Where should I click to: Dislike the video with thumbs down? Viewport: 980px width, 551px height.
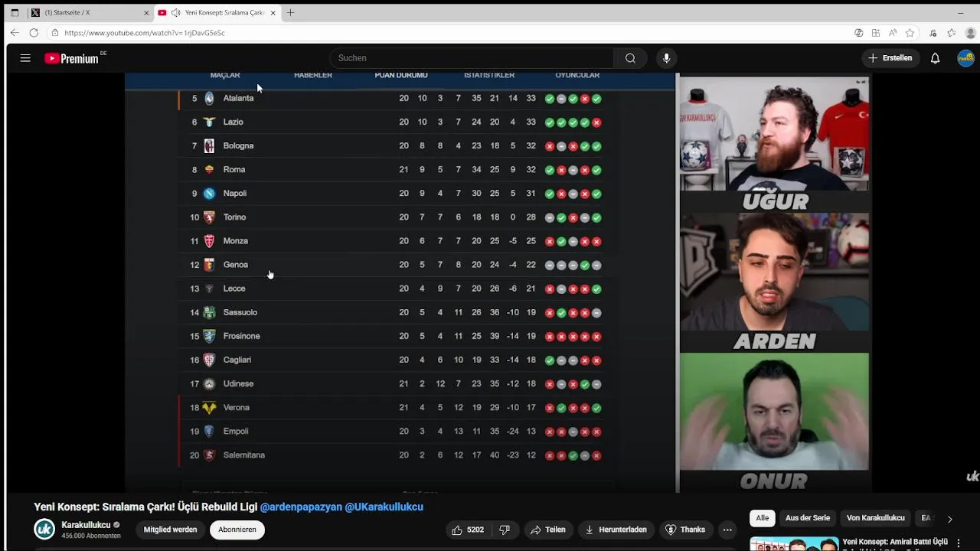(x=505, y=530)
